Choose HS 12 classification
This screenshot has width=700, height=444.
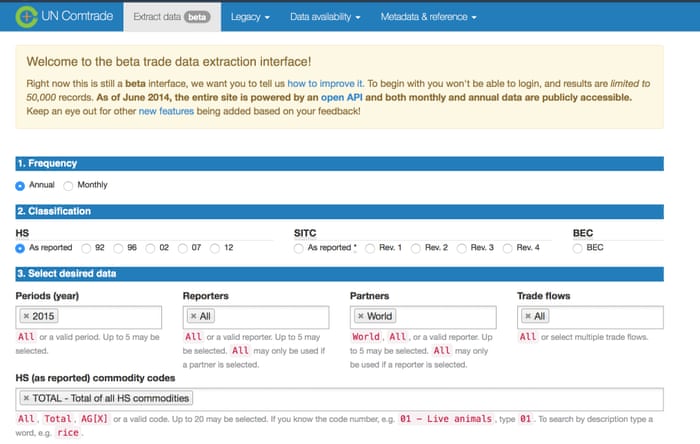pos(215,248)
